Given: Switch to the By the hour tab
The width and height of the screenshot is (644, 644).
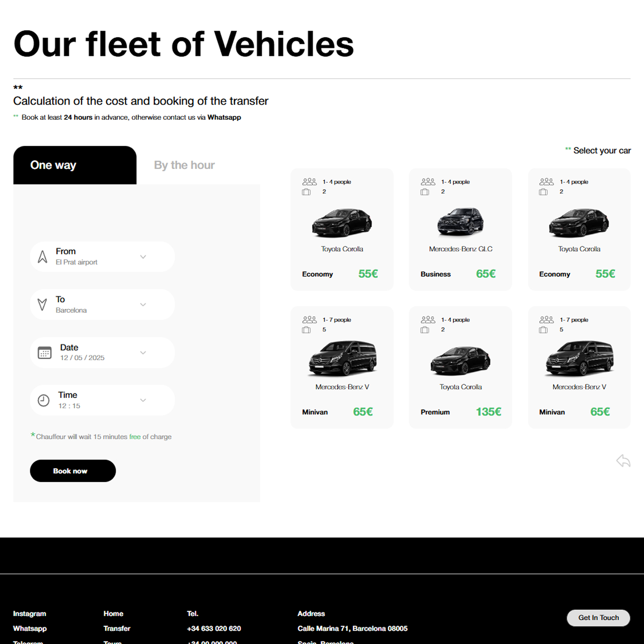Looking at the screenshot, I should pos(184,165).
